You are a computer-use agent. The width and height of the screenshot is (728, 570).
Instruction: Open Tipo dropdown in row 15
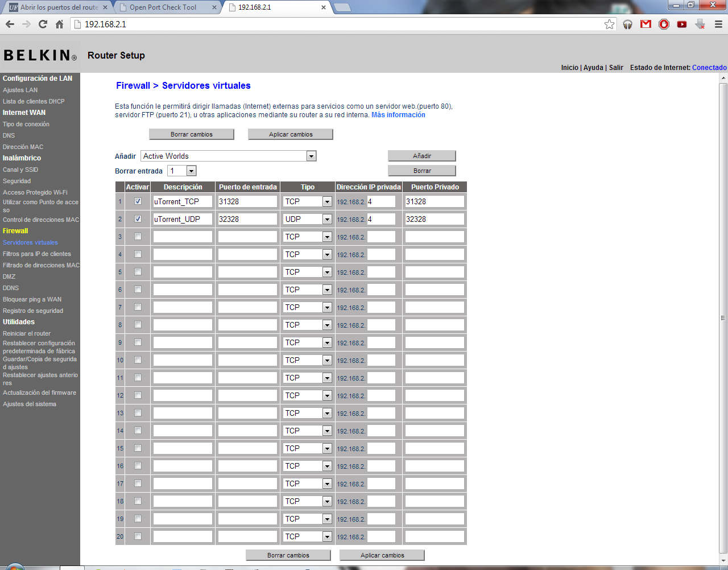(x=308, y=448)
